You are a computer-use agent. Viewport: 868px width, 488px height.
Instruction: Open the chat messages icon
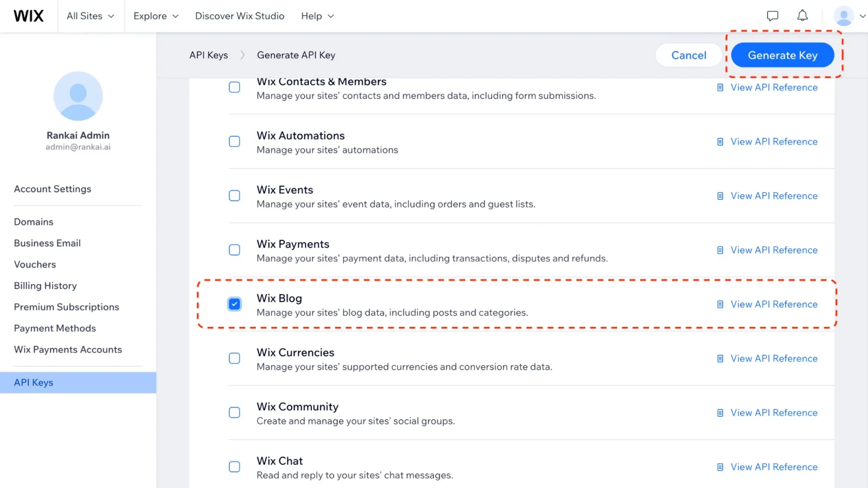pyautogui.click(x=773, y=16)
